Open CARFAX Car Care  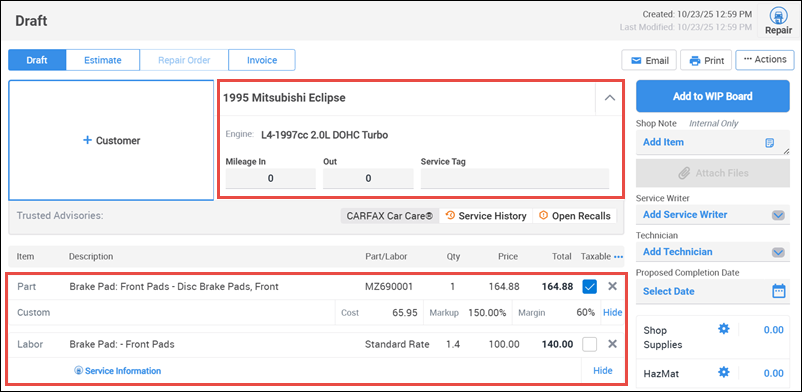coord(390,216)
